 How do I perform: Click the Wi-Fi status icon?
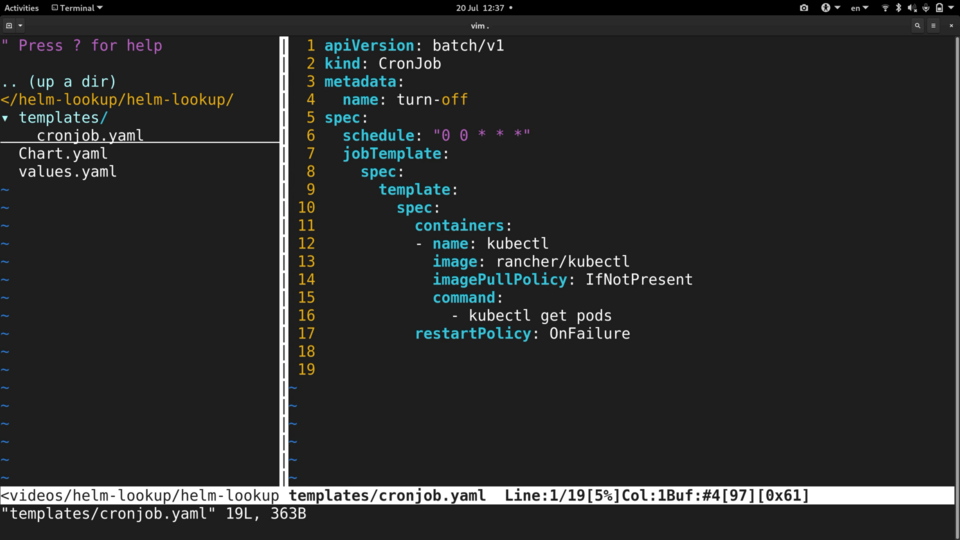pyautogui.click(x=885, y=8)
